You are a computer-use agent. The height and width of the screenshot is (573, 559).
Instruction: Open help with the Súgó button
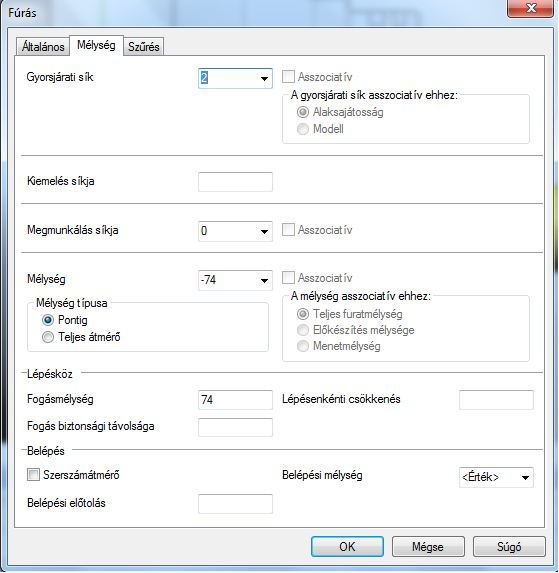tap(509, 546)
